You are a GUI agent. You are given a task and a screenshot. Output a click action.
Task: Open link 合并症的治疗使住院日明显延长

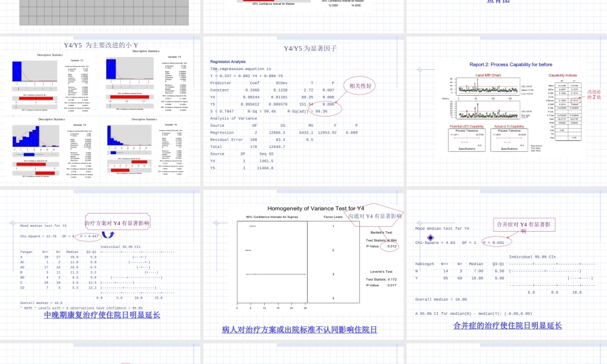tap(507, 326)
